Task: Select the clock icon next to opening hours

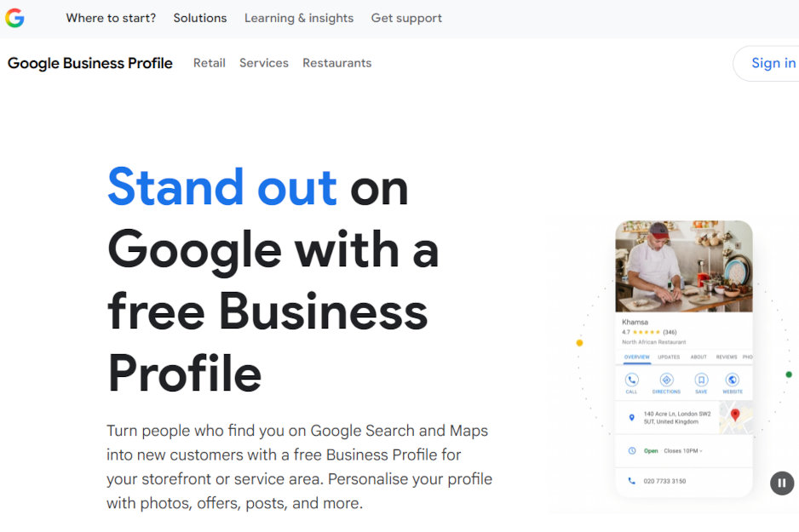Action: click(631, 449)
